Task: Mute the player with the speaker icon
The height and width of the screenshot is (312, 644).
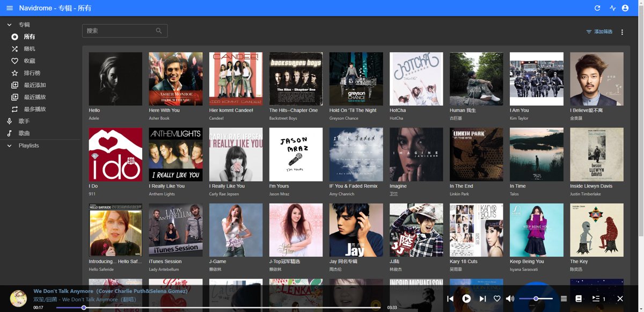Action: (x=510, y=299)
